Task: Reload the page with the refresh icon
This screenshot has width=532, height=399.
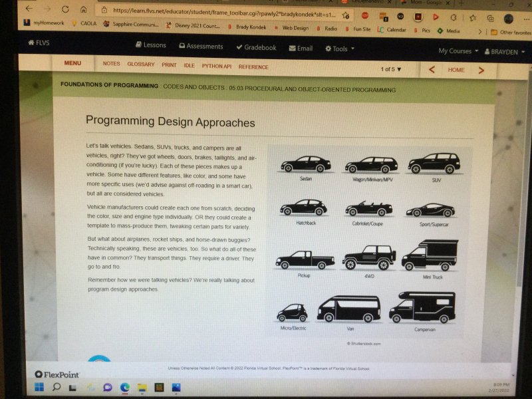Action: click(x=65, y=9)
